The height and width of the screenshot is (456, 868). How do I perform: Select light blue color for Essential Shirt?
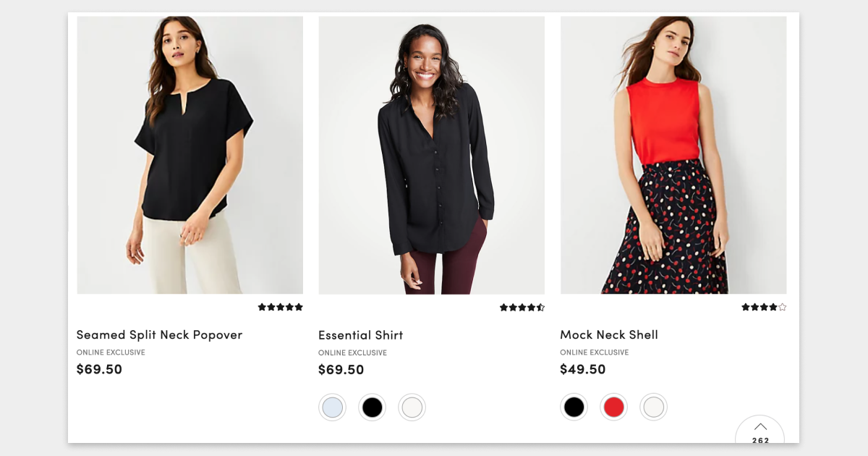pyautogui.click(x=333, y=408)
